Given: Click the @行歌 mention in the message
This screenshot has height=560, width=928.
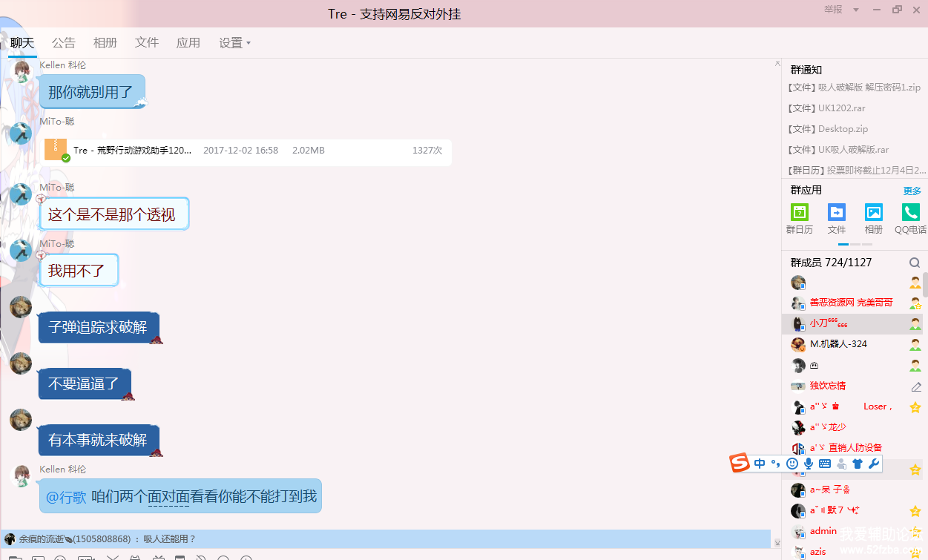Looking at the screenshot, I should [x=67, y=497].
